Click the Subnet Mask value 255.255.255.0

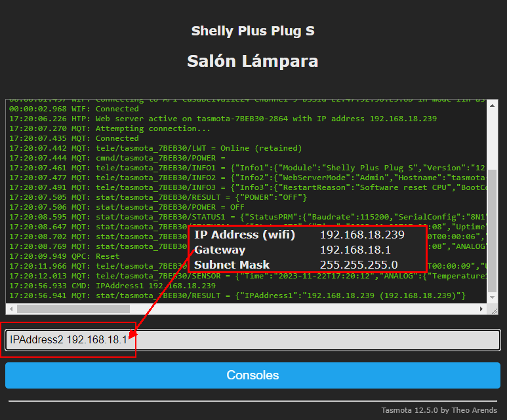coord(359,265)
